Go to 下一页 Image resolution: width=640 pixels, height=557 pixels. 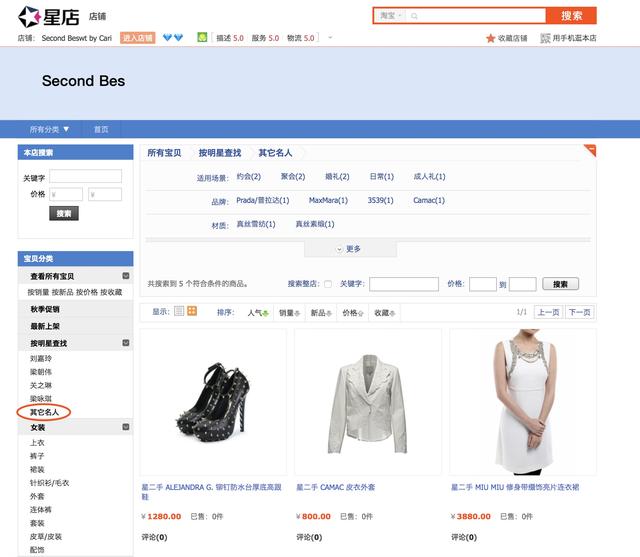[580, 312]
